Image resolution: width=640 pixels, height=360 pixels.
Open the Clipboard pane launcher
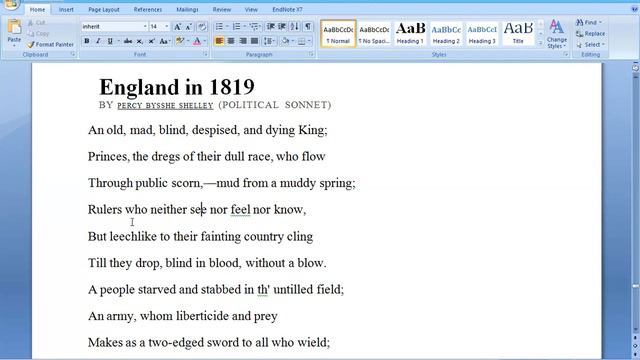tap(73, 54)
